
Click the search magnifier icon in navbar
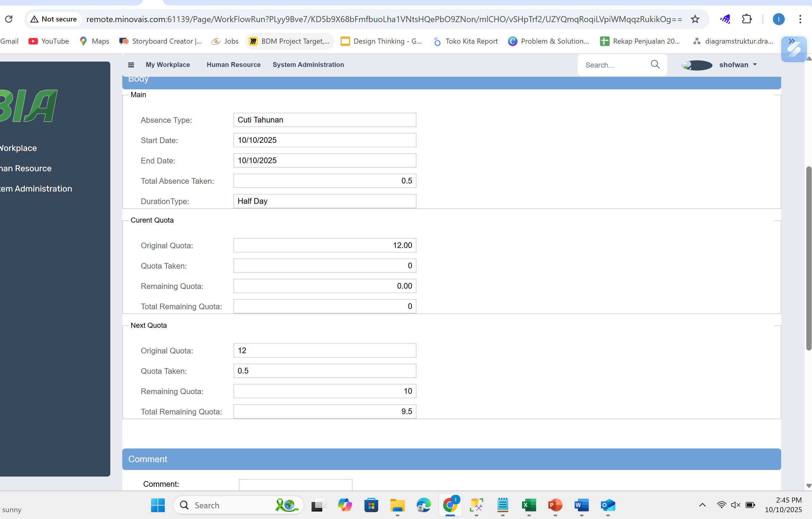coord(655,64)
